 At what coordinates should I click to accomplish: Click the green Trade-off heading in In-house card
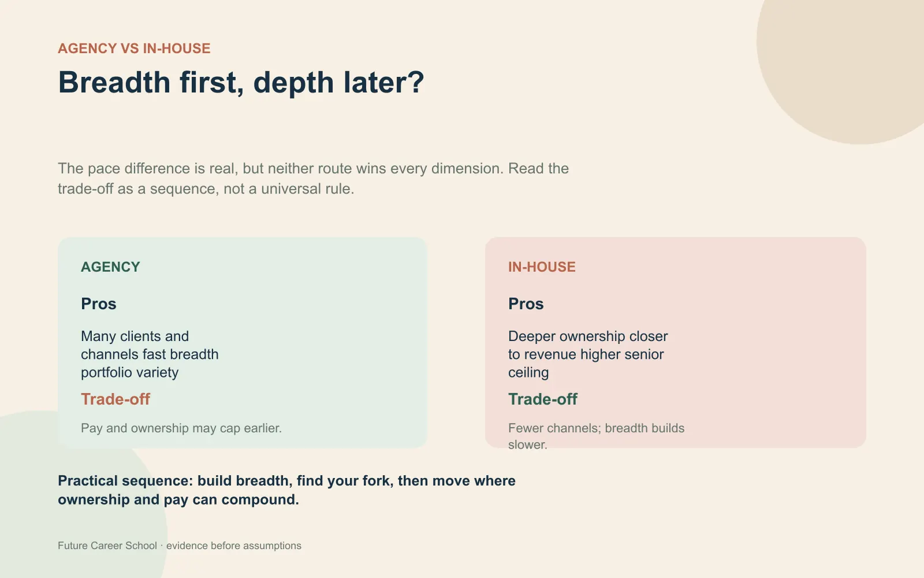click(x=543, y=399)
